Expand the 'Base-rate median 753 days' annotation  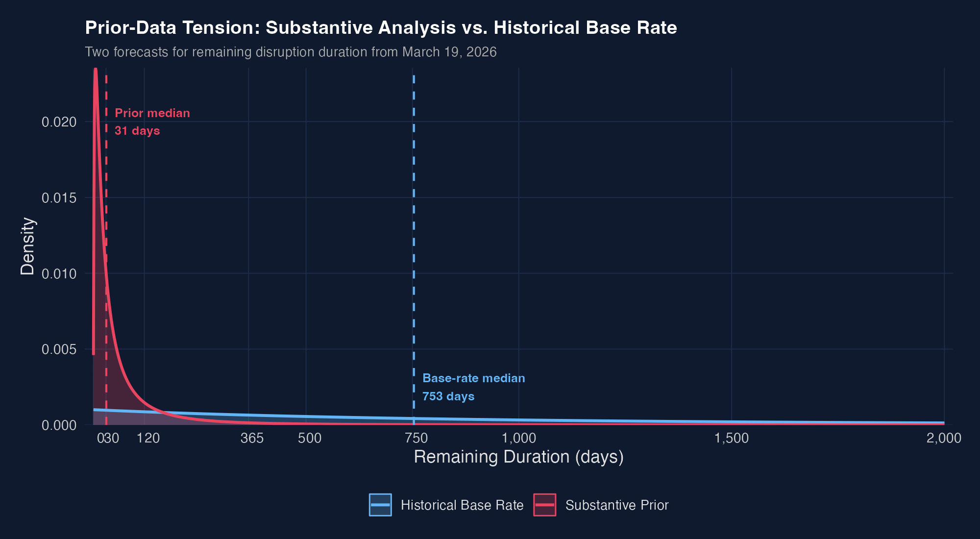click(x=473, y=387)
